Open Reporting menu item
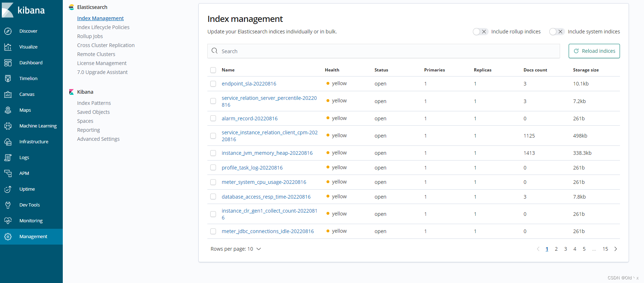Screen dimensions: 644x283 pyautogui.click(x=89, y=130)
